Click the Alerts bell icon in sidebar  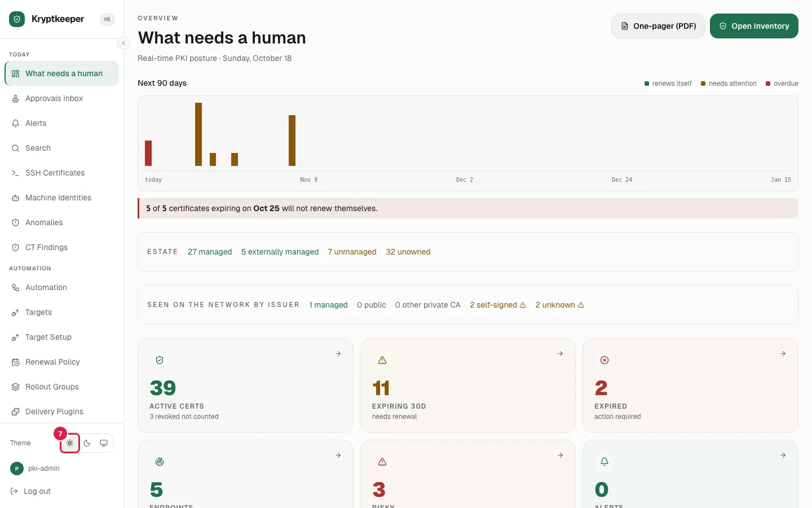16,123
